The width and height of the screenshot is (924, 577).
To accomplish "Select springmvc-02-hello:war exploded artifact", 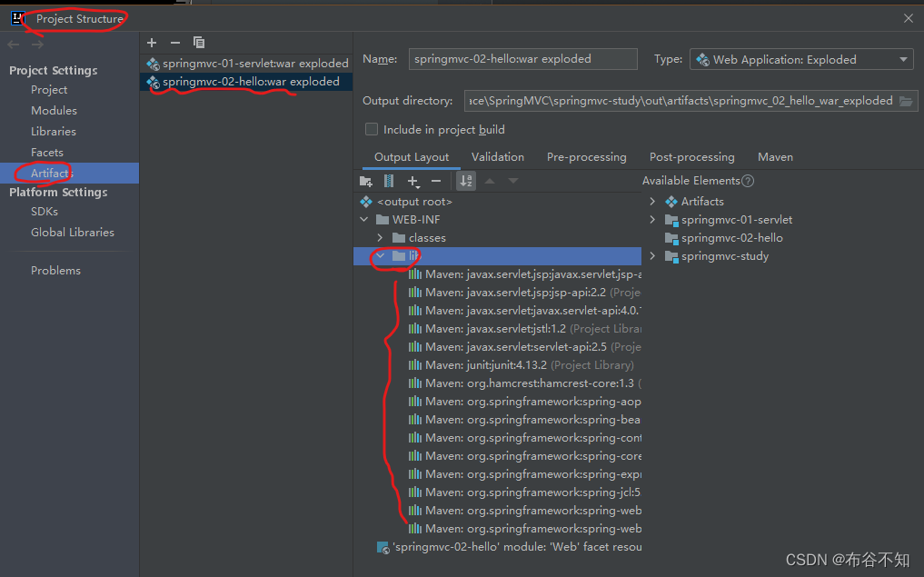I will [x=246, y=82].
